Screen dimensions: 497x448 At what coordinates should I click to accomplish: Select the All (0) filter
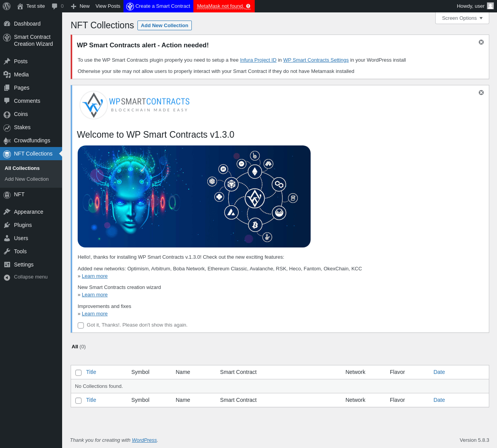(79, 347)
